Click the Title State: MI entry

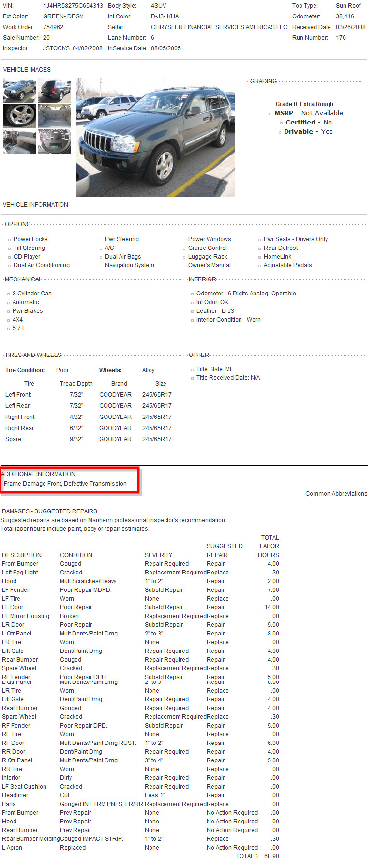click(214, 369)
